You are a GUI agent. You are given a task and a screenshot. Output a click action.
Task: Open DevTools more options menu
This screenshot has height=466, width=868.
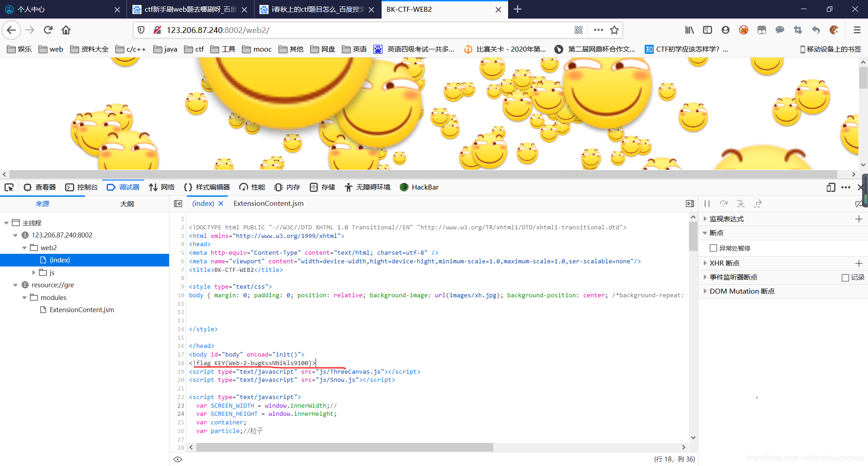click(x=846, y=187)
